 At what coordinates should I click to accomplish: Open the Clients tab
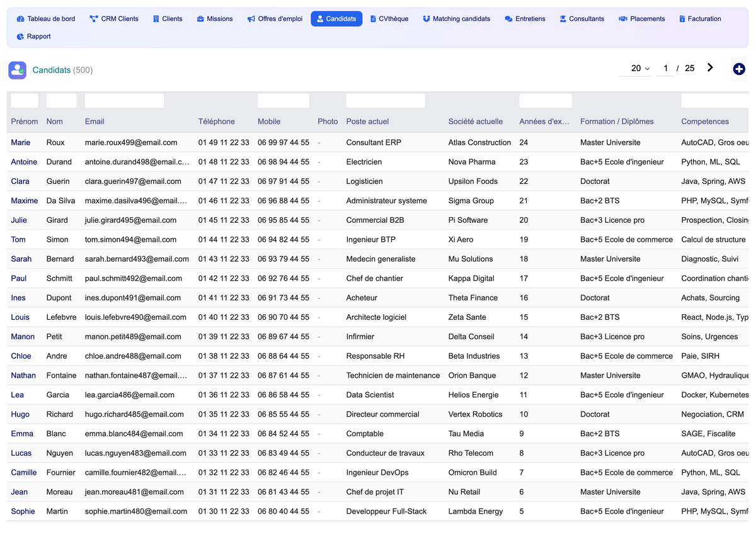[x=168, y=19]
